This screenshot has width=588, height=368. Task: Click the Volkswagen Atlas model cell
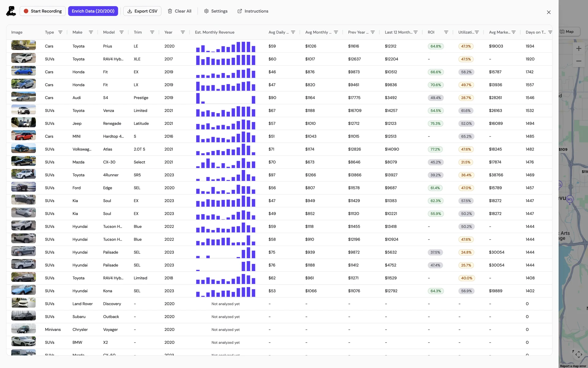tap(107, 149)
